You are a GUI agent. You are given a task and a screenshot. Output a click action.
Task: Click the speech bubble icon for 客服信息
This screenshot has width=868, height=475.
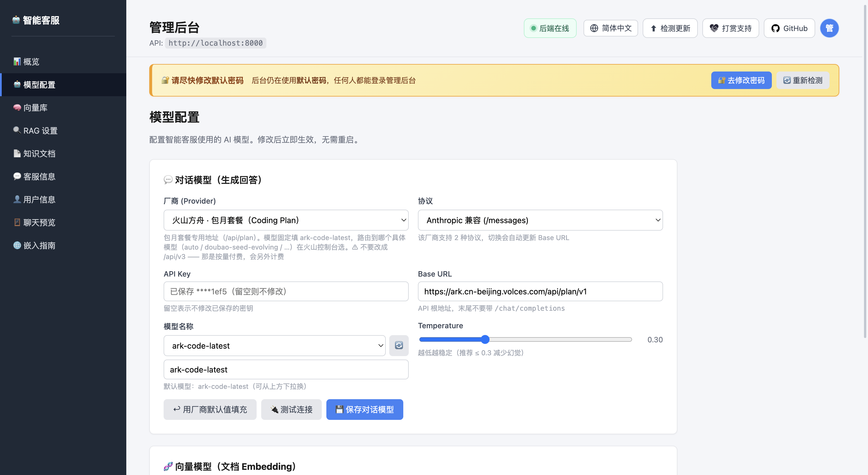(x=17, y=176)
